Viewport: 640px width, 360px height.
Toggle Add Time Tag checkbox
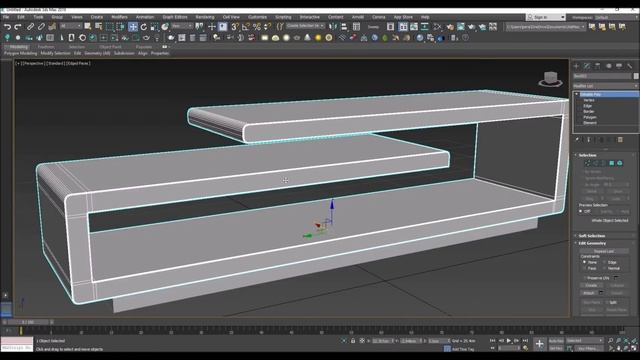click(447, 349)
